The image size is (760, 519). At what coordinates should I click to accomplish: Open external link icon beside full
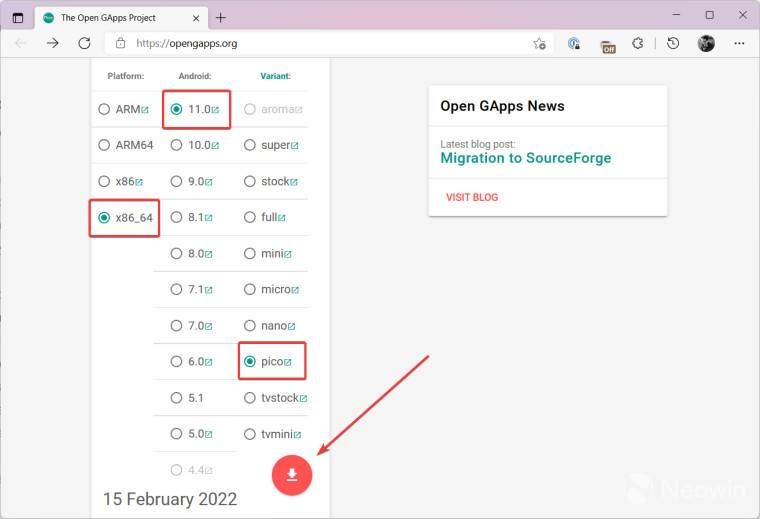(282, 218)
